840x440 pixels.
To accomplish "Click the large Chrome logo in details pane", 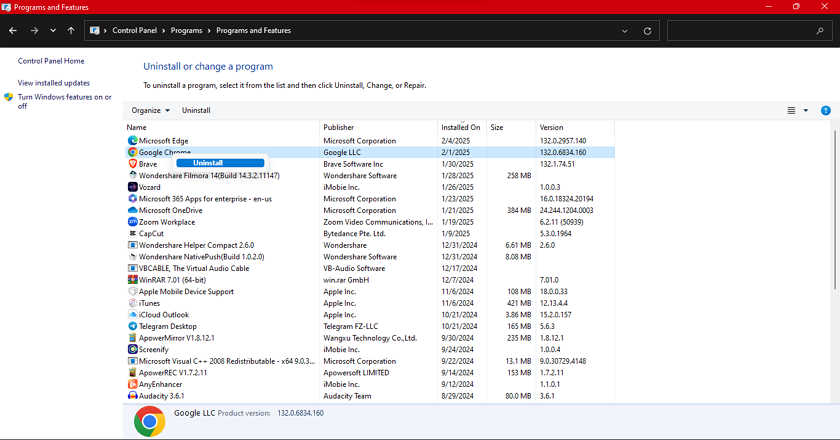I will [149, 421].
